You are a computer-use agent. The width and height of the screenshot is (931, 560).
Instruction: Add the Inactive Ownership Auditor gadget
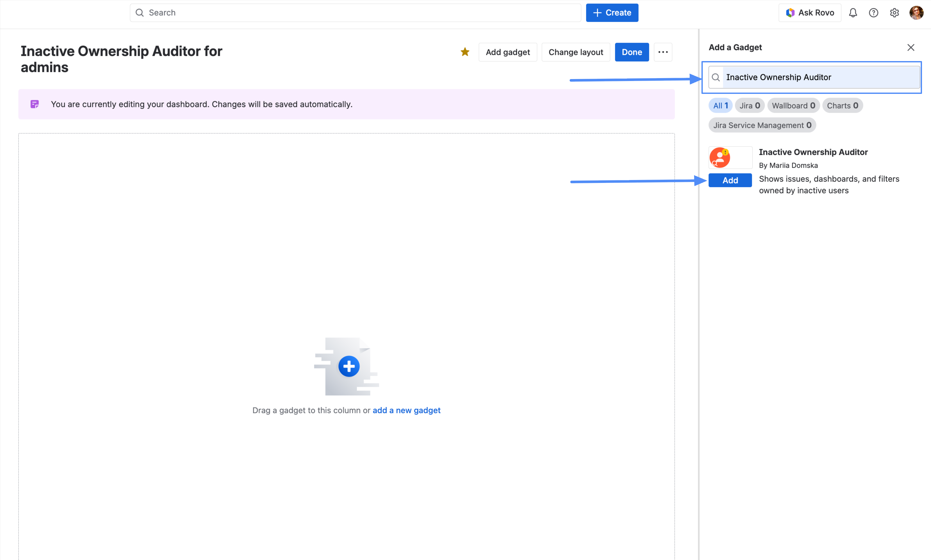coord(730,180)
